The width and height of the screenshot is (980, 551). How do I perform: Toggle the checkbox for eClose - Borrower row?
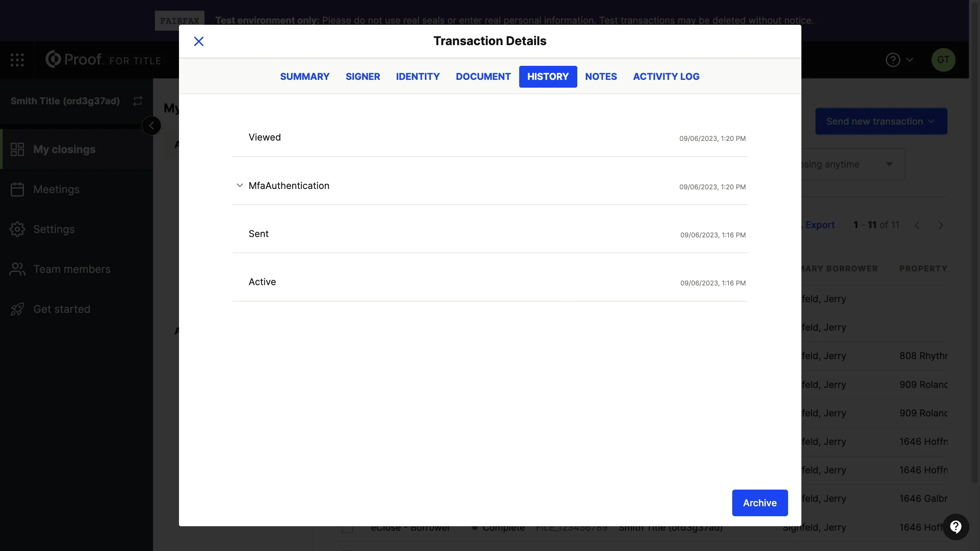point(347,528)
